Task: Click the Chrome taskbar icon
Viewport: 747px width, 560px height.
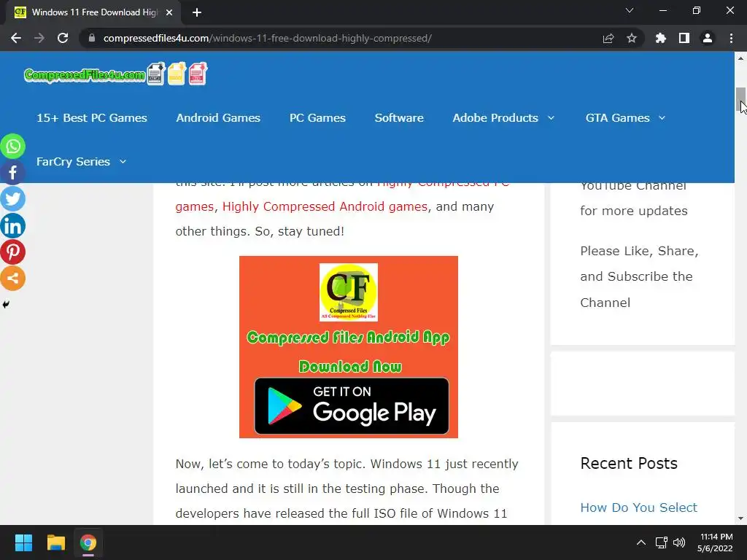Action: click(88, 542)
